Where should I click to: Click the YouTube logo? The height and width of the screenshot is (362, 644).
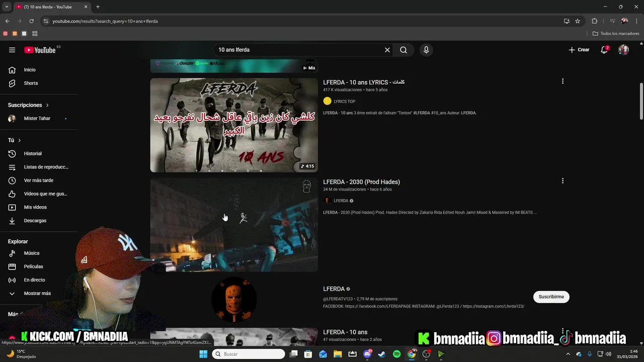[x=40, y=50]
